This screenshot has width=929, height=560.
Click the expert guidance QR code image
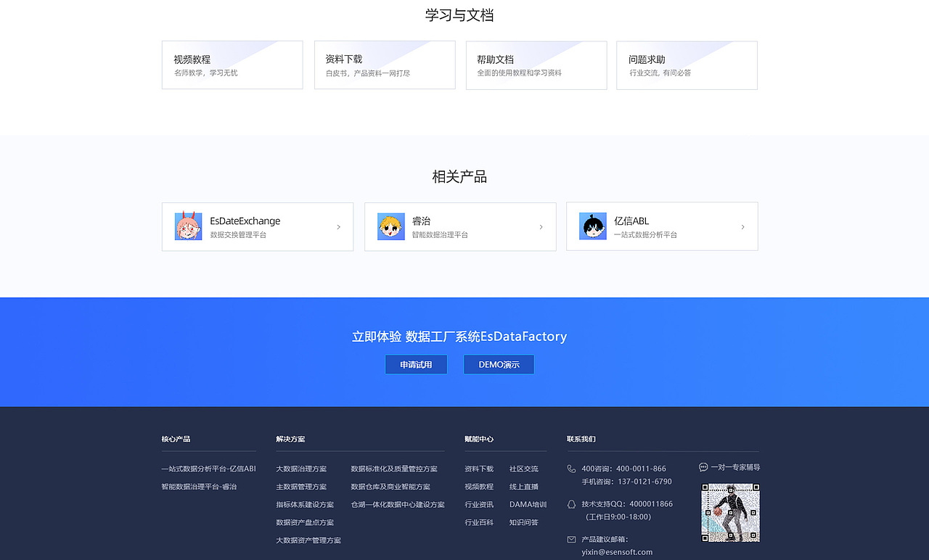pos(730,512)
